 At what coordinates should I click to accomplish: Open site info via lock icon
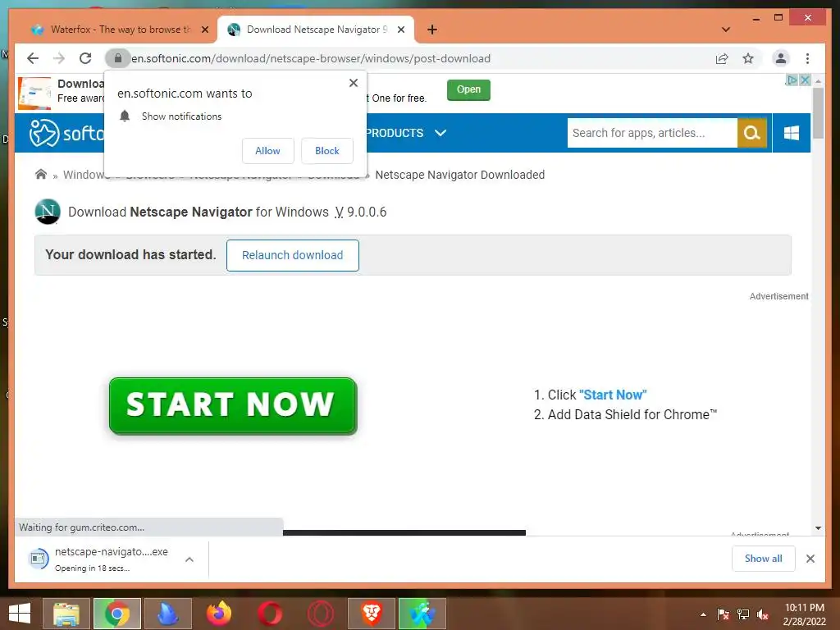pyautogui.click(x=118, y=58)
